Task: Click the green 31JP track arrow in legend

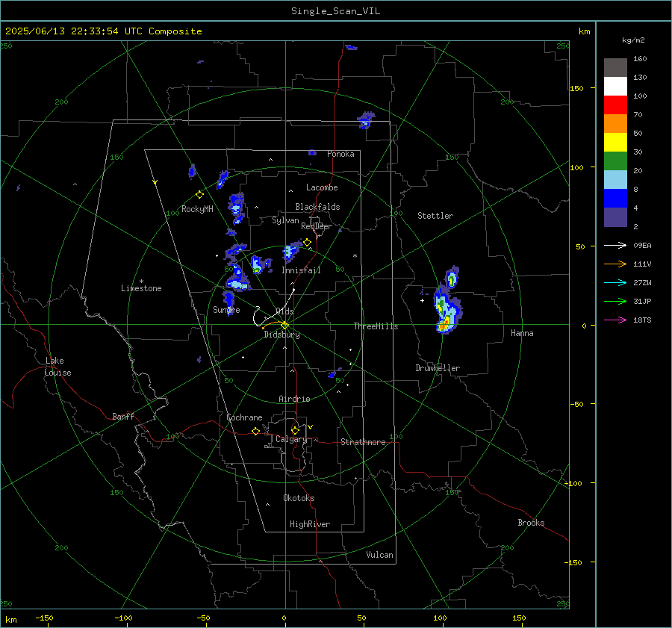Action: click(x=615, y=302)
